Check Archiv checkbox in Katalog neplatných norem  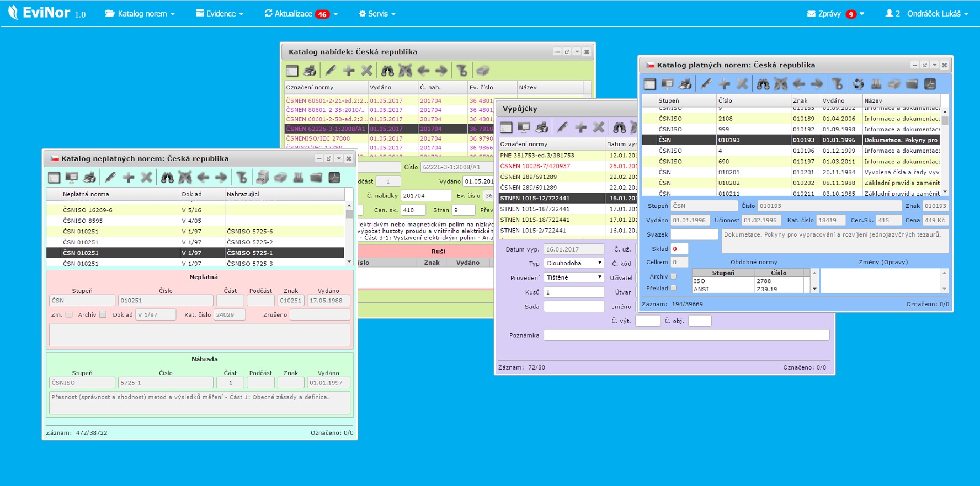pos(103,314)
